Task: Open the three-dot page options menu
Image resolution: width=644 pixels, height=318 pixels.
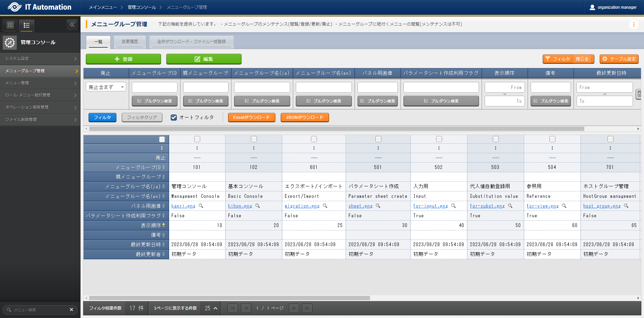Action: 634,25
